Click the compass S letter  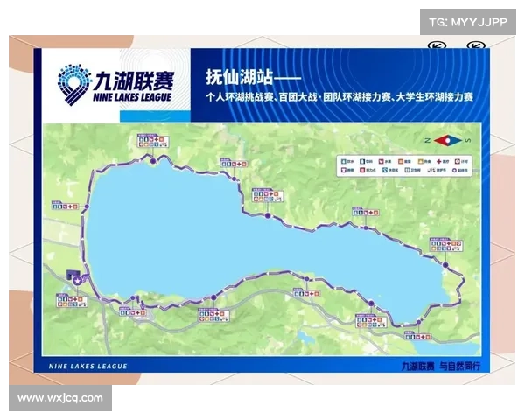468,140
